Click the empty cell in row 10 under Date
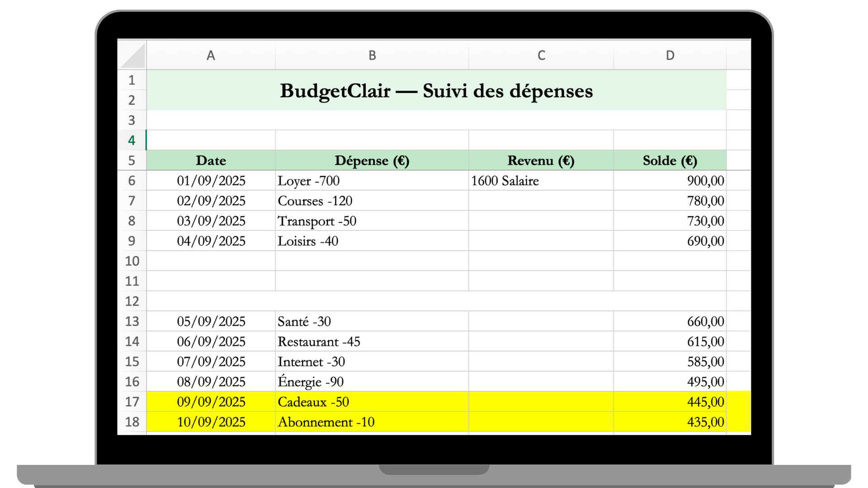This screenshot has width=868, height=488. [x=211, y=261]
